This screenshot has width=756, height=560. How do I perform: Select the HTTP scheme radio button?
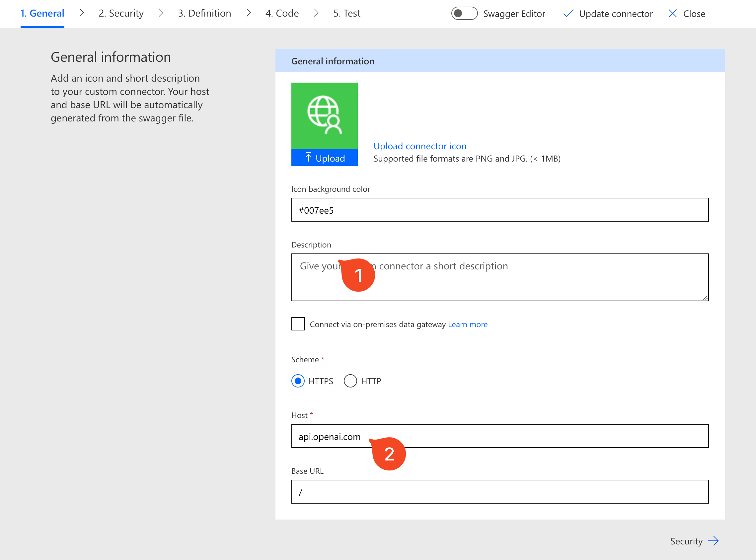coord(350,381)
